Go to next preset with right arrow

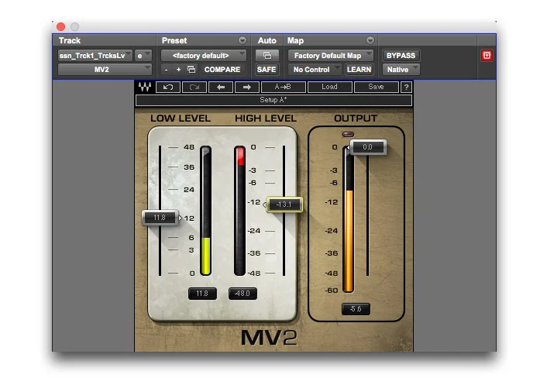point(247,87)
